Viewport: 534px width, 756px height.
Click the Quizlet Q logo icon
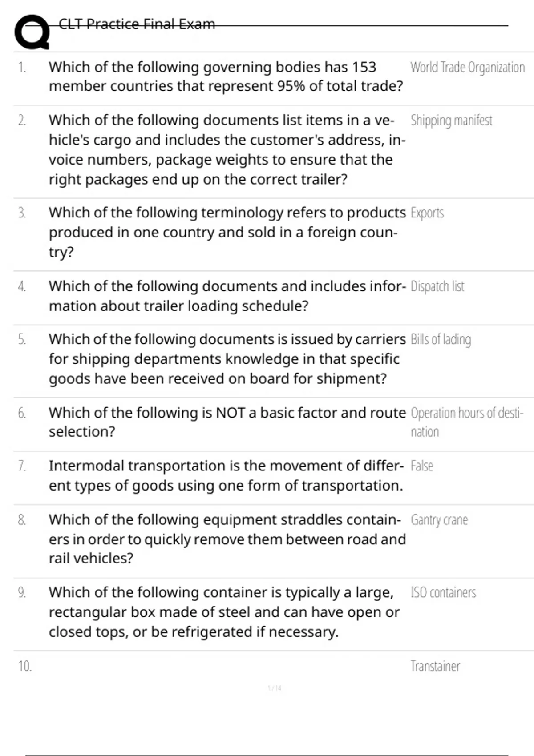[31, 32]
